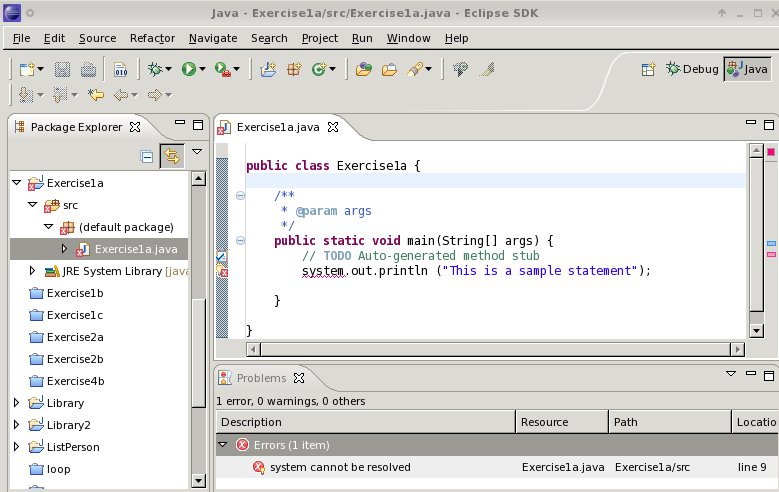This screenshot has height=492, width=779.
Task: Collapse the main method fold marker
Action: click(x=240, y=241)
